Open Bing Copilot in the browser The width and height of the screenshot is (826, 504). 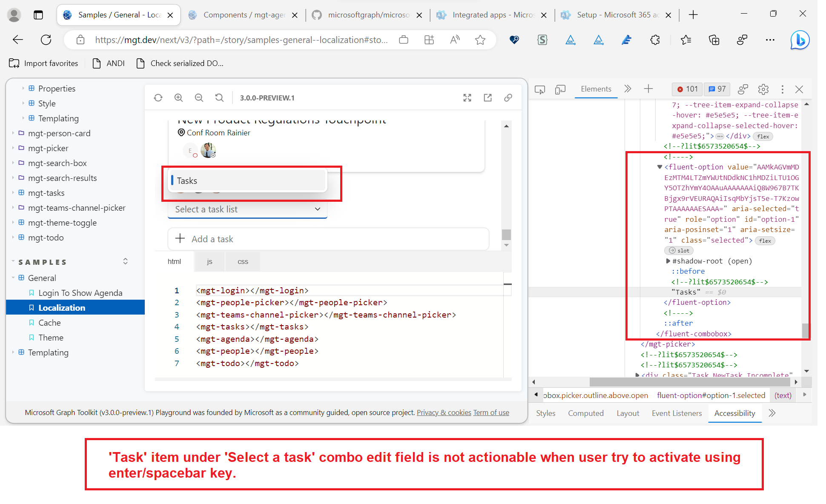coord(800,40)
